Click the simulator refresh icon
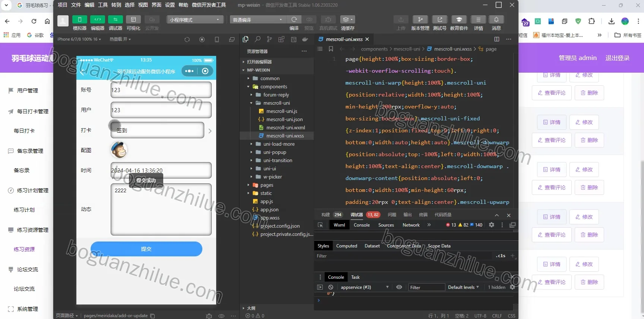644x319 pixels. pos(187,40)
